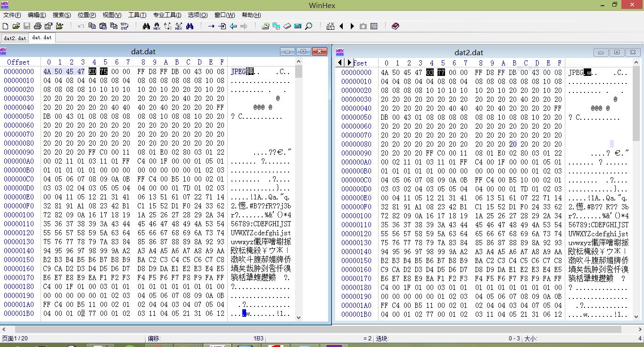644x347 pixels.
Task: Click the Paste clipboard icon
Action: pyautogui.click(x=103, y=26)
